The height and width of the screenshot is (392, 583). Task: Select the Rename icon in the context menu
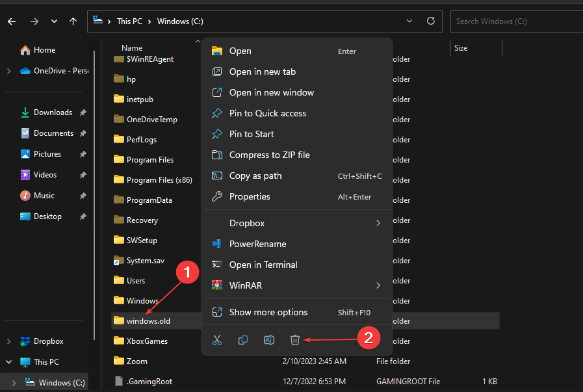(x=269, y=339)
